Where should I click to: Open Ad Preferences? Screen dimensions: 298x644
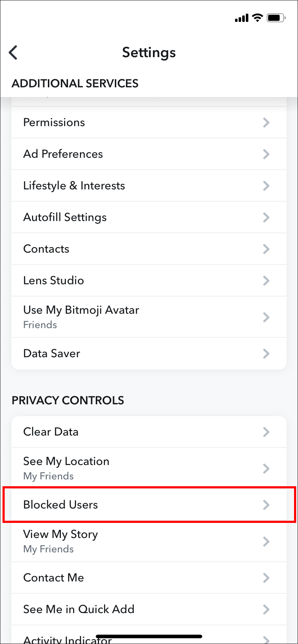(x=149, y=154)
